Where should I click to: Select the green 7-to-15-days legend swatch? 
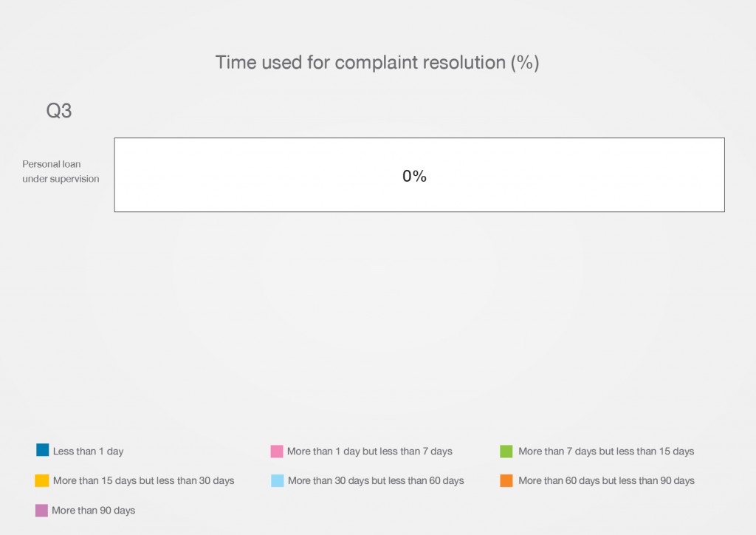tap(506, 451)
